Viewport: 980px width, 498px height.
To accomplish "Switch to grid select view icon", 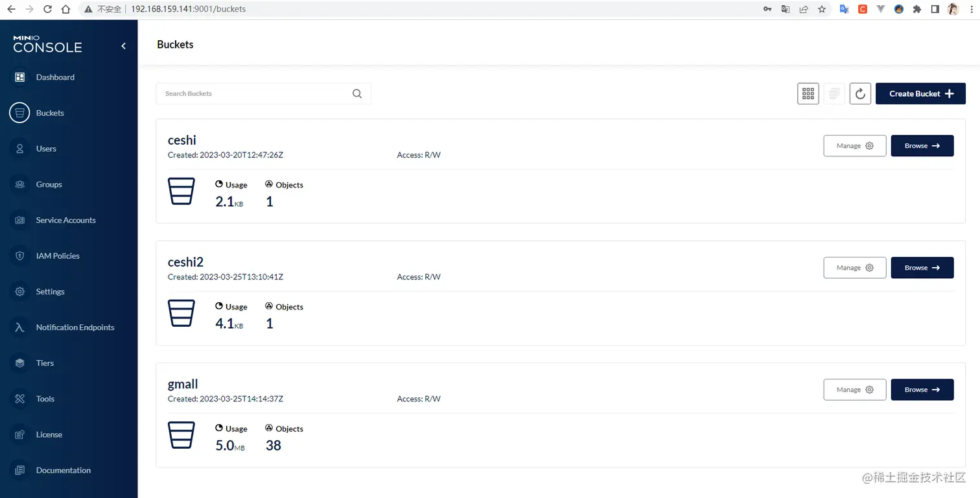I will 808,93.
